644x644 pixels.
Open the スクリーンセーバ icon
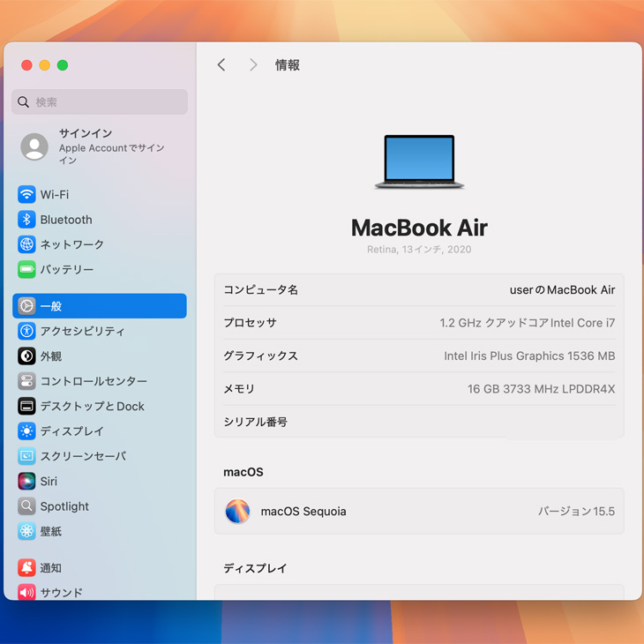[x=26, y=456]
